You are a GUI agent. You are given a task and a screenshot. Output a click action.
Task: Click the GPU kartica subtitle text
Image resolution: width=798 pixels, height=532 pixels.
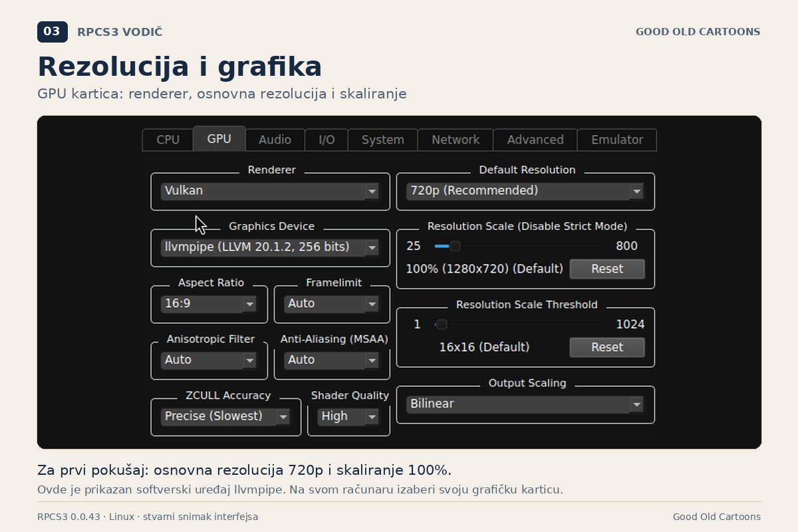(222, 94)
